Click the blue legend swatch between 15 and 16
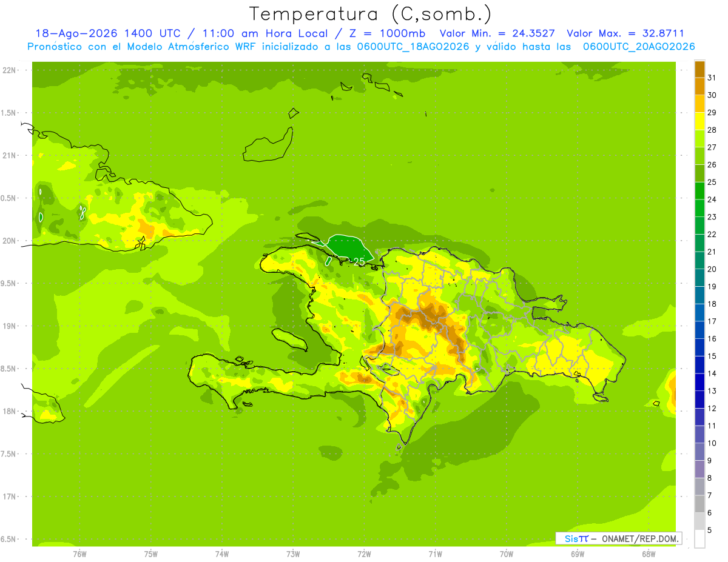The height and width of the screenshot is (562, 728). 699,347
